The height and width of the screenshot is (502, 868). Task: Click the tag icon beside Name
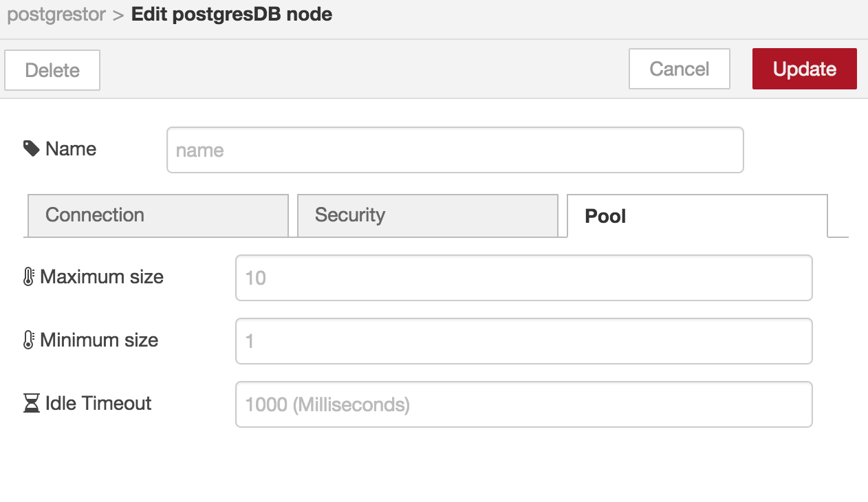click(x=31, y=149)
